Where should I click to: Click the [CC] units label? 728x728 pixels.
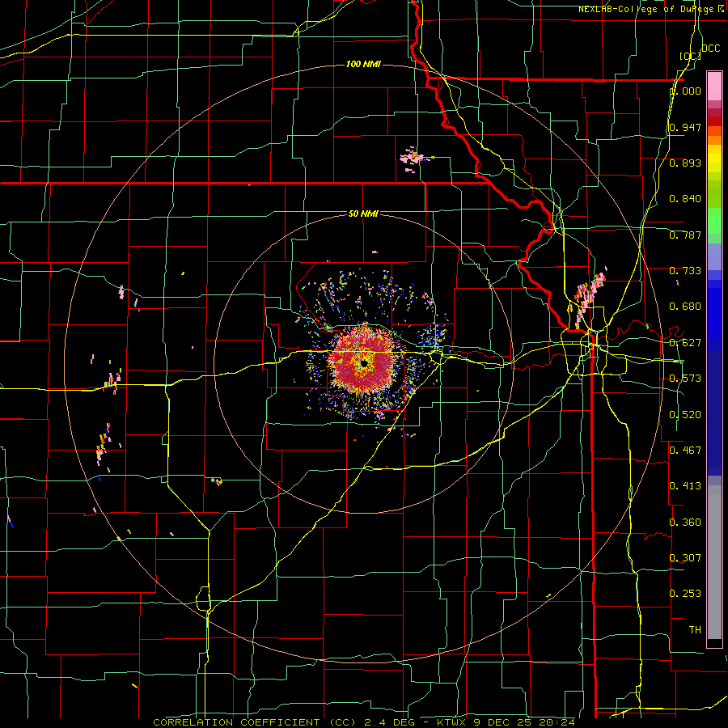point(690,56)
